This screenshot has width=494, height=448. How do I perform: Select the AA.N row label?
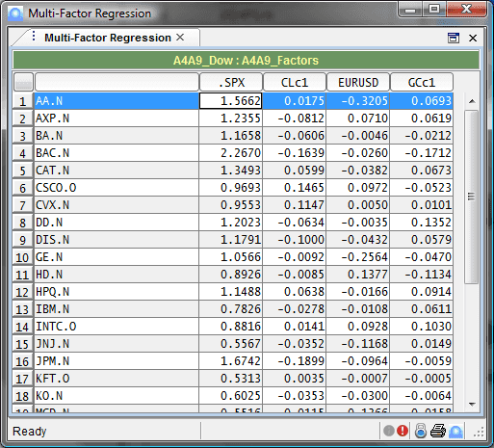(117, 101)
